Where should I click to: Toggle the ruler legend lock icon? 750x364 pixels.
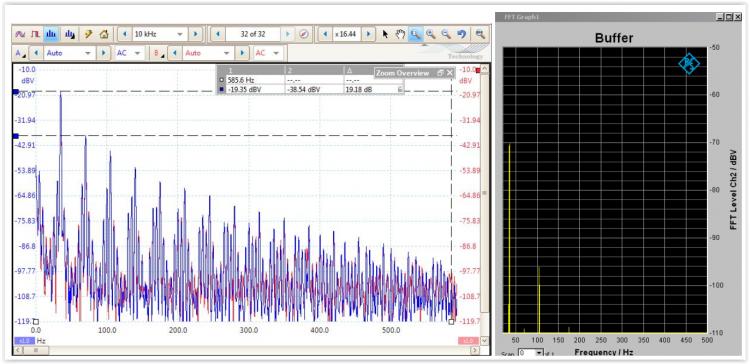coord(400,89)
